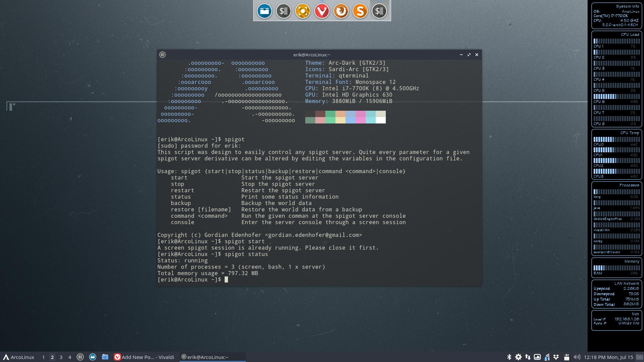Image resolution: width=644 pixels, height=362 pixels.
Task: Click the white color block in neofetch palette
Action: click(x=381, y=120)
